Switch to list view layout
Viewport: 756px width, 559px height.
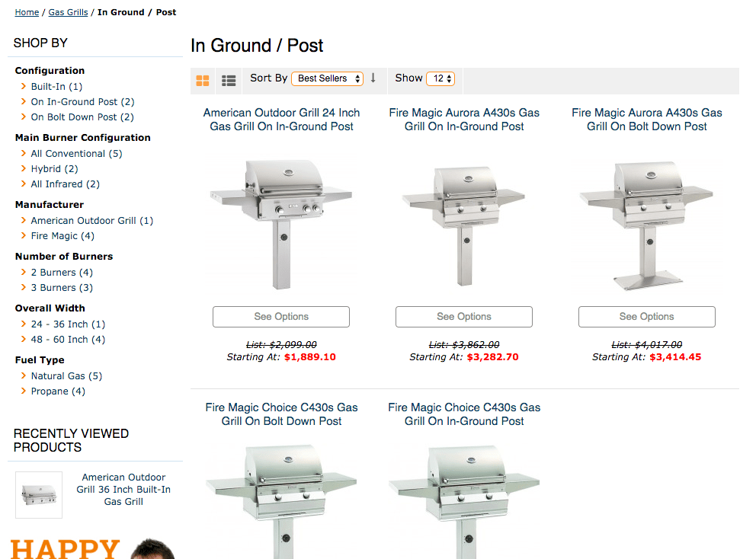(x=228, y=80)
